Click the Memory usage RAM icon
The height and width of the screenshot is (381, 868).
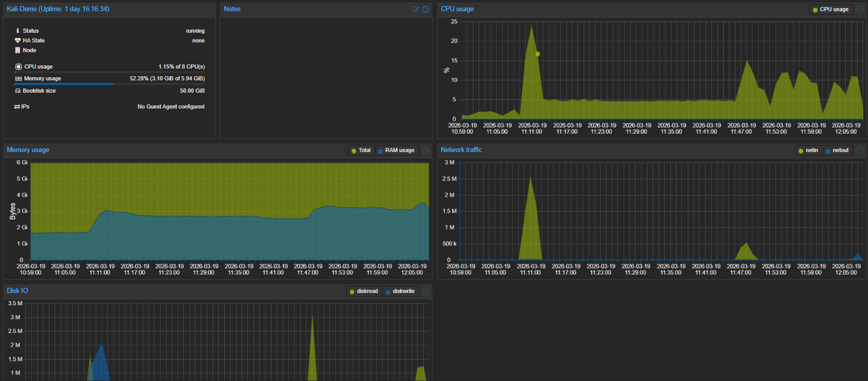(18, 78)
